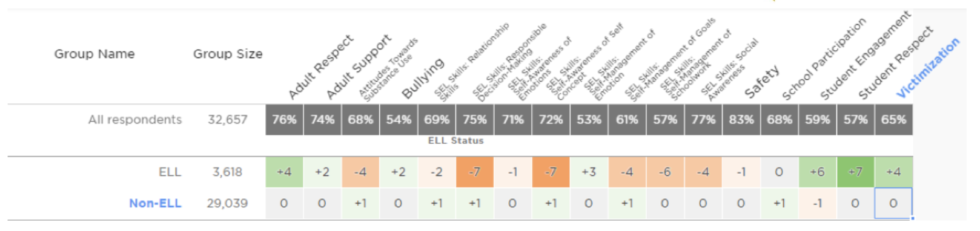Viewport: 980px width, 231px height.
Task: Click ELL's +6 Student Engagement cell
Action: coord(817,172)
